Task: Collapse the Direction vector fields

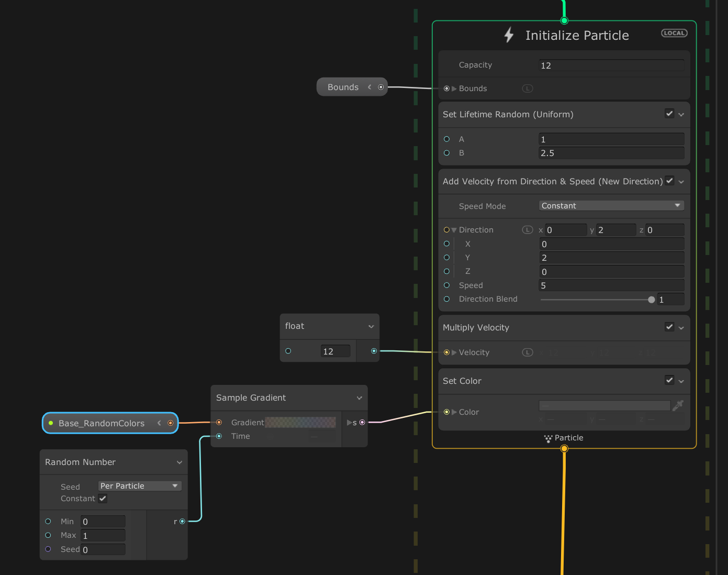Action: click(x=454, y=230)
